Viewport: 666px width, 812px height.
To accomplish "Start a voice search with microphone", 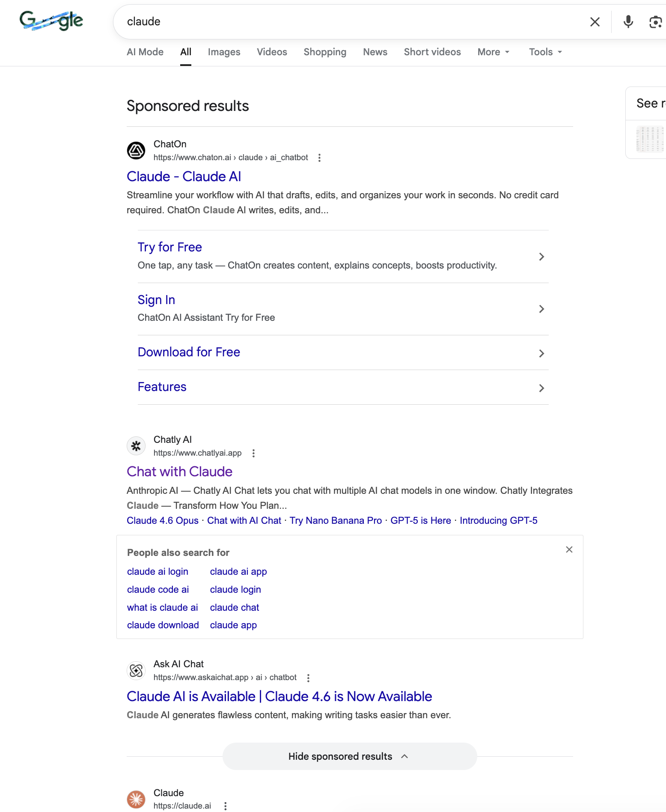I will (628, 22).
